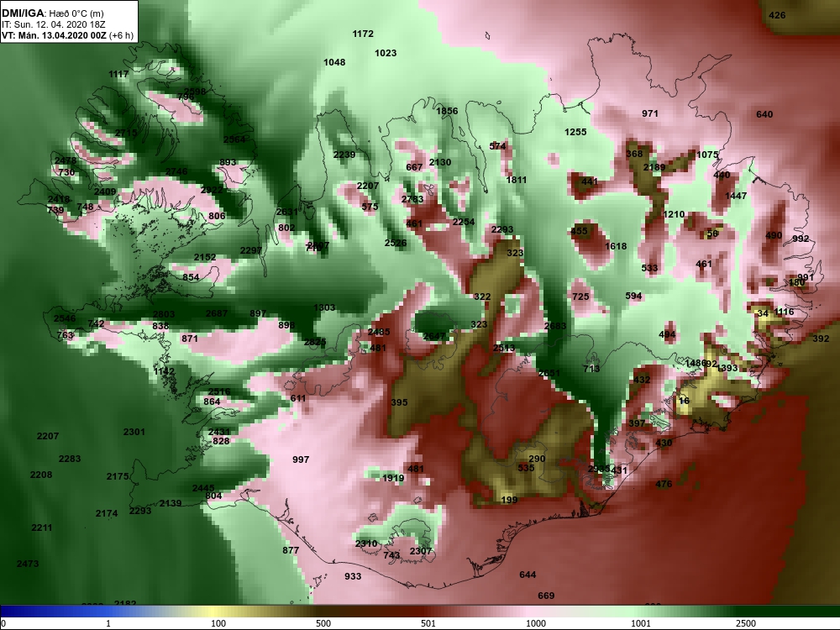
Task: Click legend label '100' on the color scale
Action: pyautogui.click(x=218, y=623)
